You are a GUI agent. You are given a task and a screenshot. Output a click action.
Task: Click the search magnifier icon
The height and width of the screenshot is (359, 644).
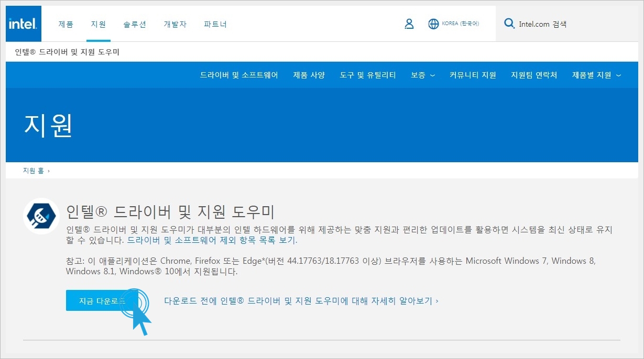pos(509,24)
